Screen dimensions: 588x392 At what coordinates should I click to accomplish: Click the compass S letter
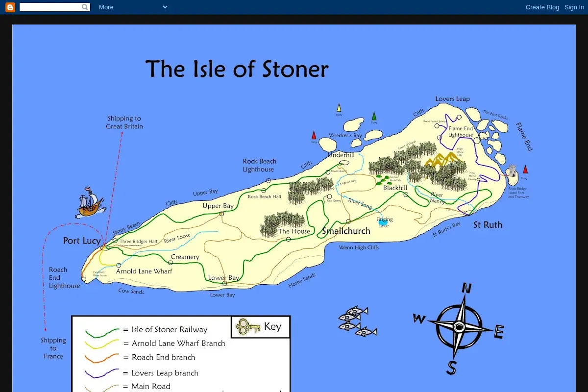(452, 367)
